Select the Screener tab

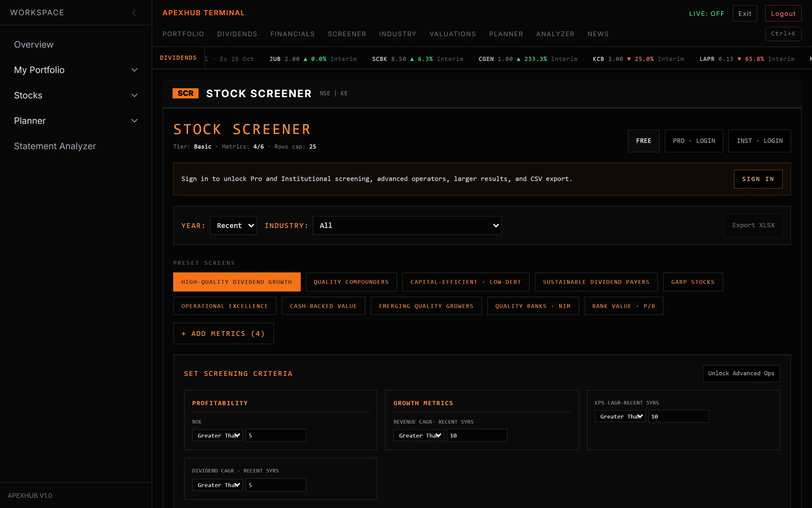[x=347, y=34]
